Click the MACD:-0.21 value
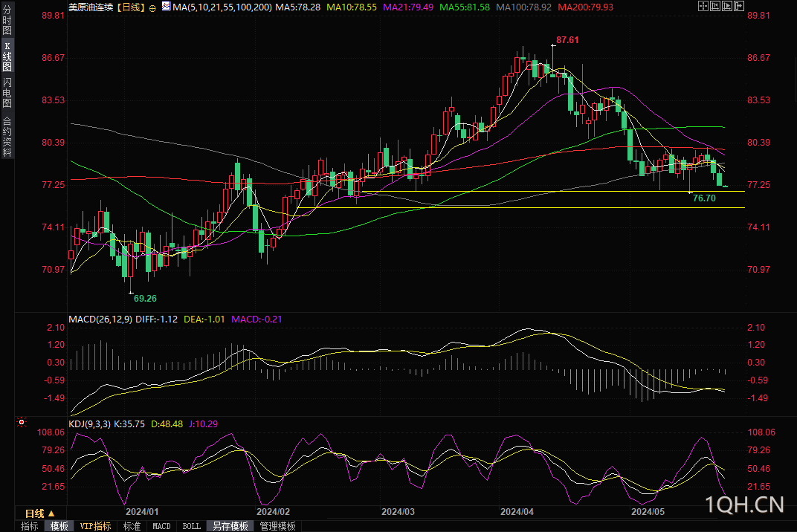Screen dimensions: 797x532 [x=256, y=319]
